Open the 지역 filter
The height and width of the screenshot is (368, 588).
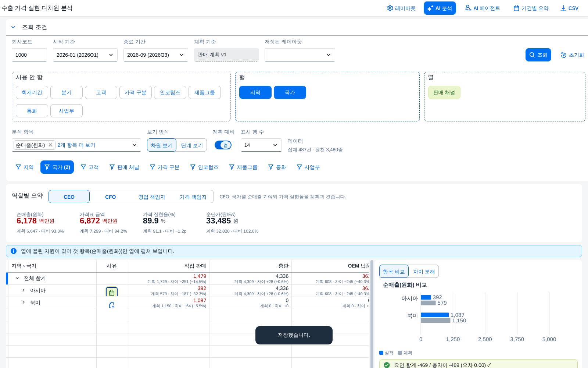(25, 167)
